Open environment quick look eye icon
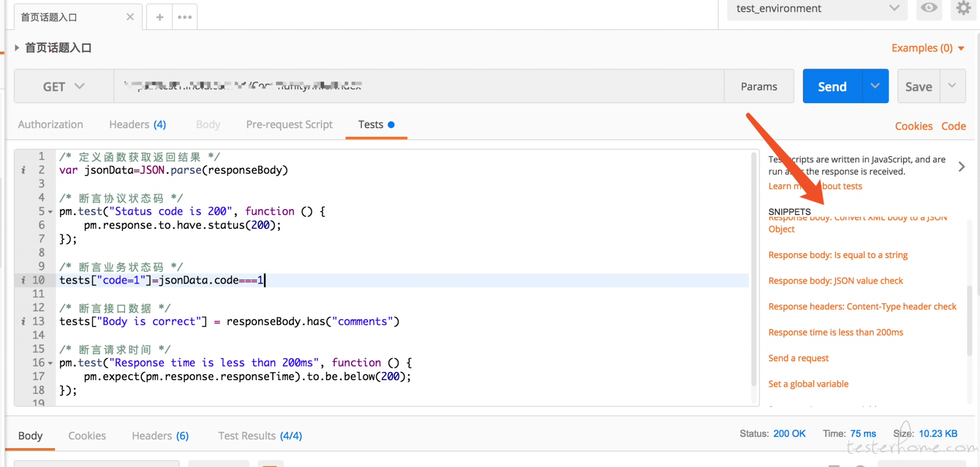The image size is (980, 467). [x=929, y=8]
